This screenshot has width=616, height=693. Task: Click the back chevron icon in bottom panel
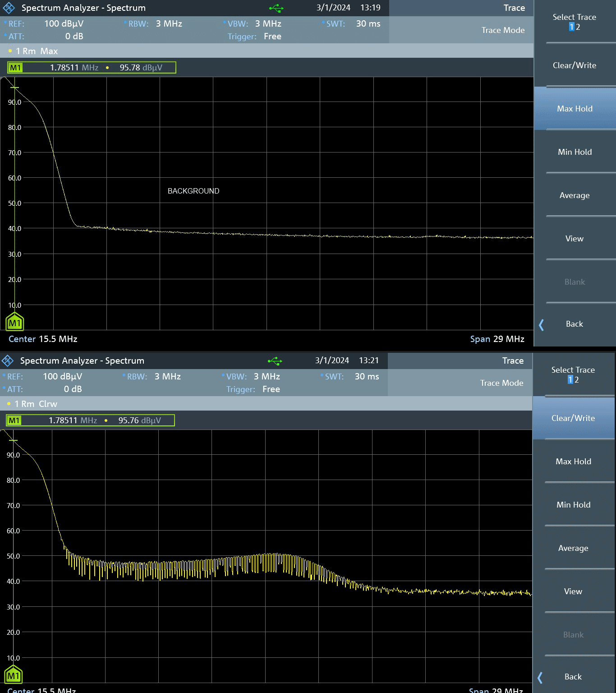540,677
